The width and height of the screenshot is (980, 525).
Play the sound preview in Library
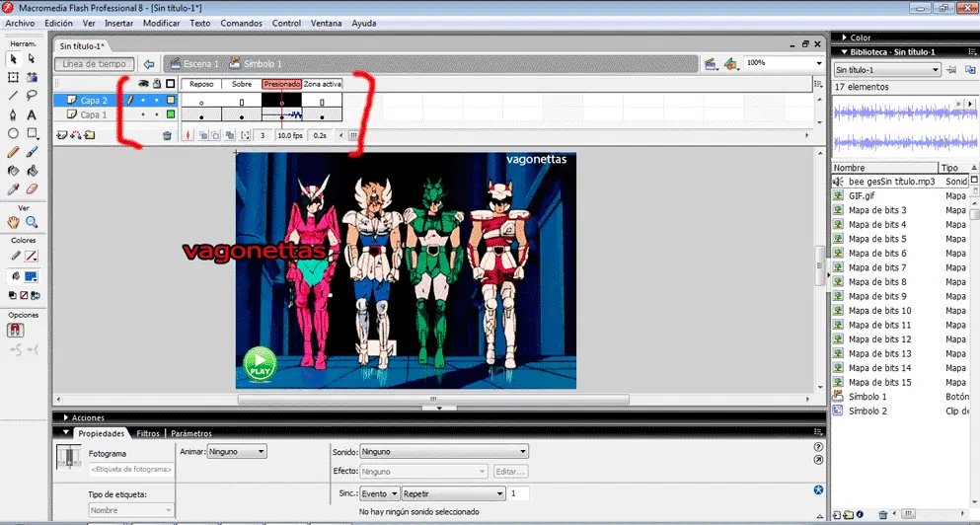pos(969,103)
